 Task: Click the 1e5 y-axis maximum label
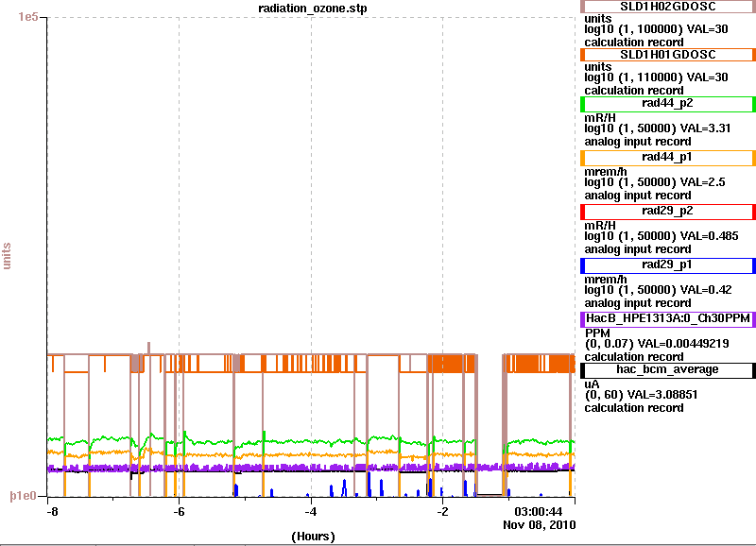click(28, 17)
